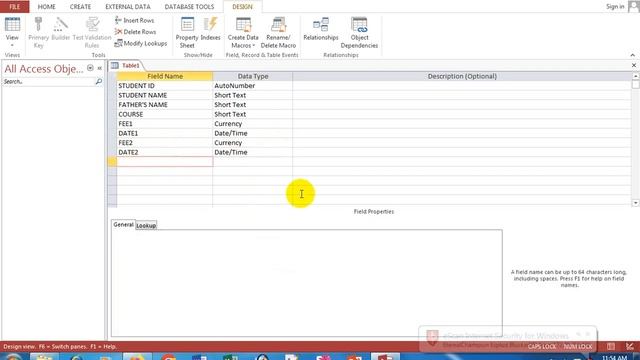
Task: Set Primary Key for field
Action: point(38,33)
